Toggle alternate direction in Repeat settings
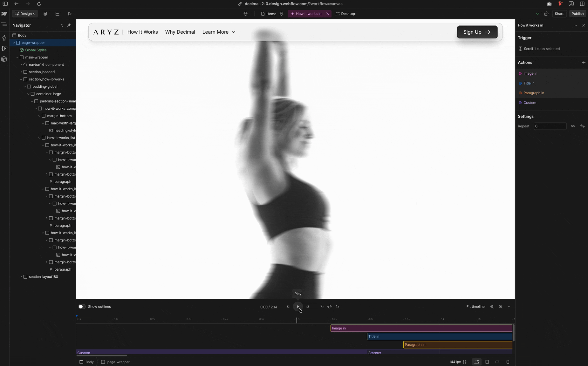Screen dimensions: 588x366 582,126
